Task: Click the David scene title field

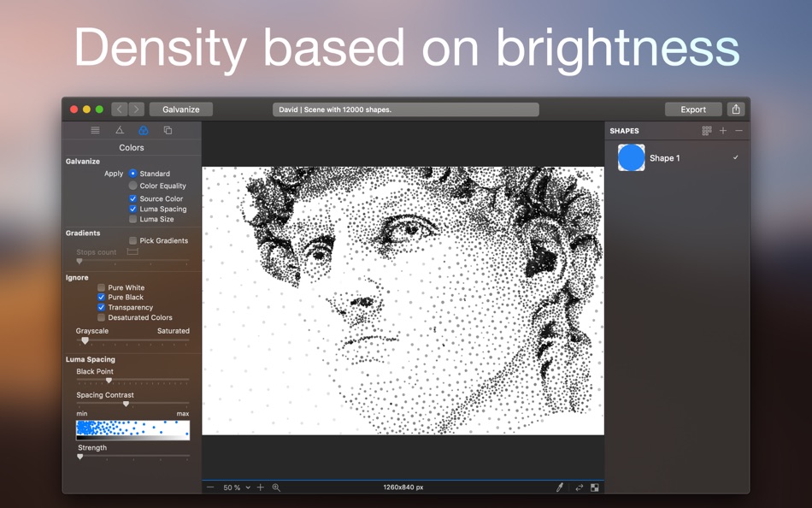Action: point(405,109)
